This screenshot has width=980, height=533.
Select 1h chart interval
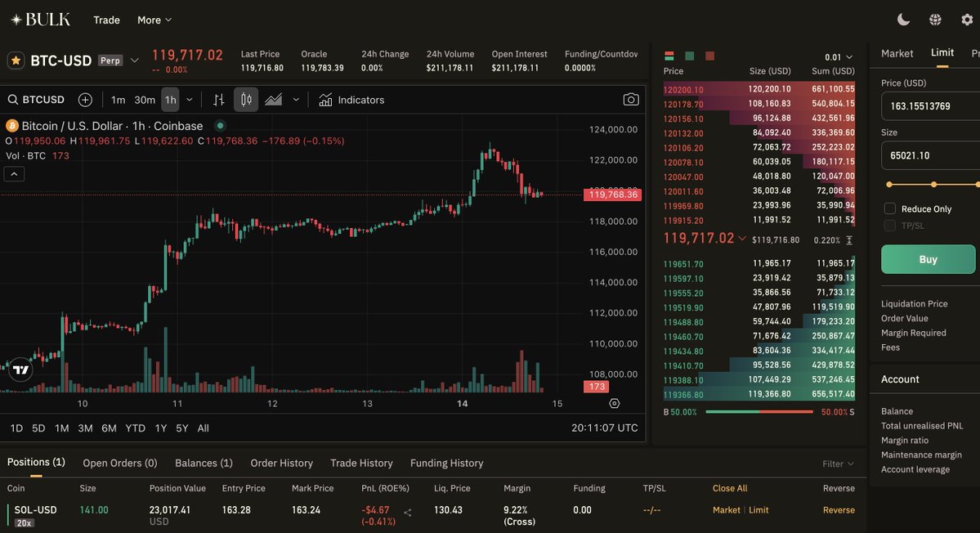pyautogui.click(x=170, y=100)
